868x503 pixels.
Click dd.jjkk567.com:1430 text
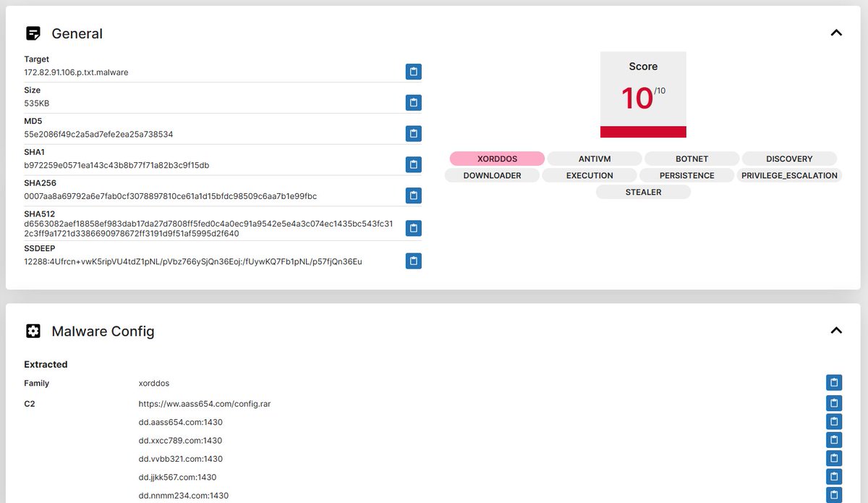[178, 477]
